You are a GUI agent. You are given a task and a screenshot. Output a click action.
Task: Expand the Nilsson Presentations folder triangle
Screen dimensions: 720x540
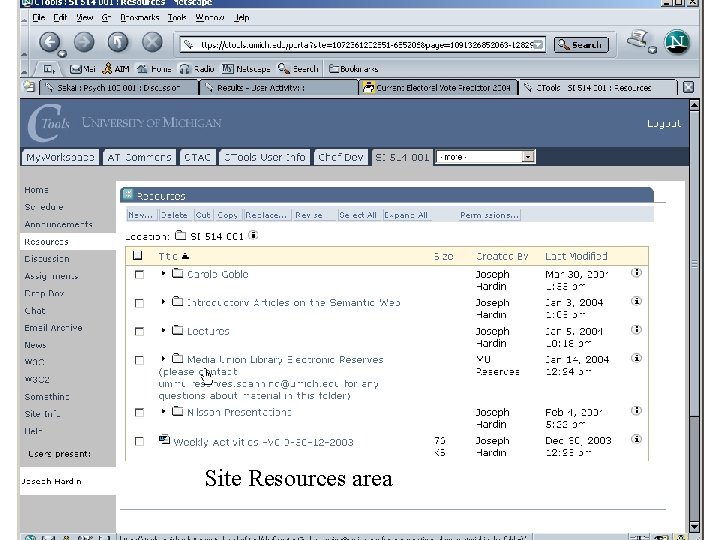click(x=163, y=411)
